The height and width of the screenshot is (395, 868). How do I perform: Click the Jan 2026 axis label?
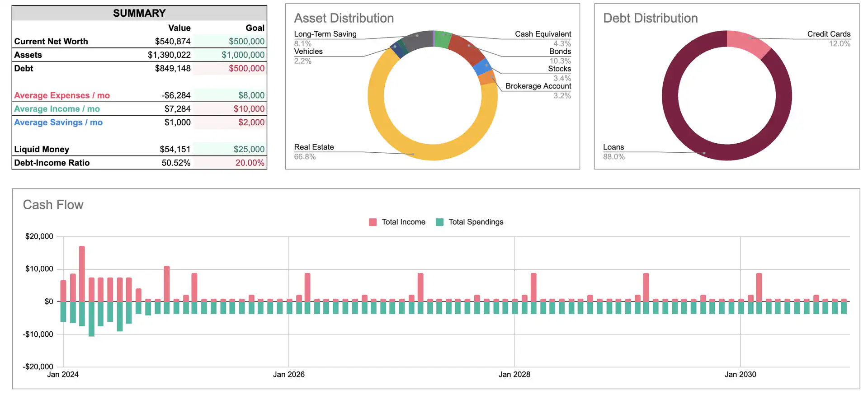coord(288,374)
